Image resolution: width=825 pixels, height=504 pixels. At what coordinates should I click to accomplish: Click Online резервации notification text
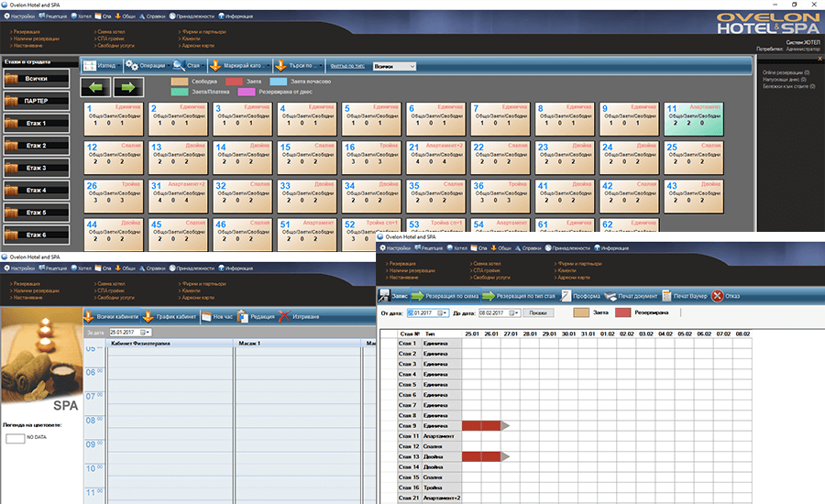pos(786,72)
